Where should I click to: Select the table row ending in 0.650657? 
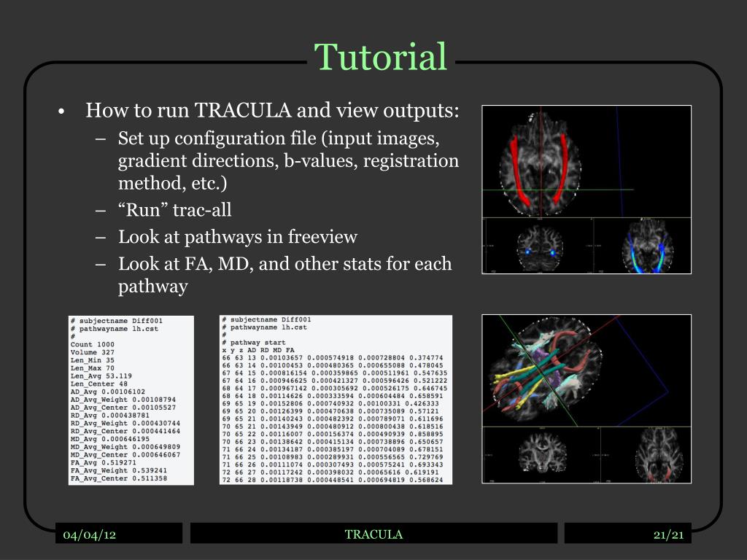[333, 441]
